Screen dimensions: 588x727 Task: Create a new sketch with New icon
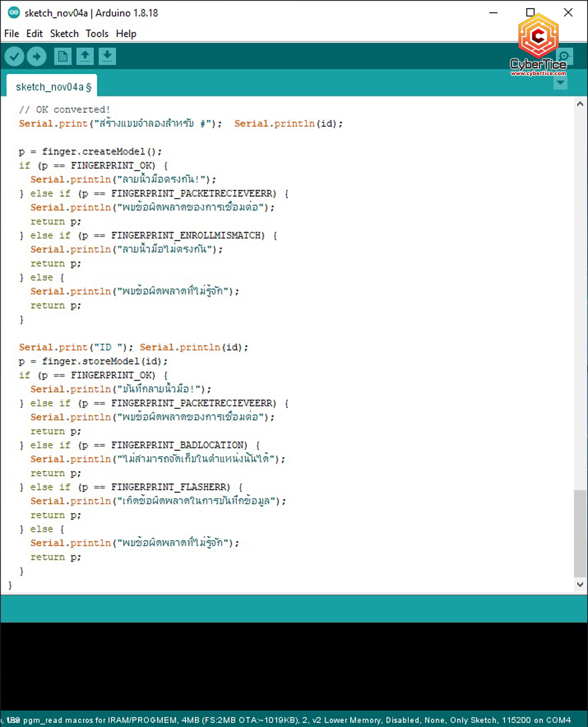tap(63, 56)
